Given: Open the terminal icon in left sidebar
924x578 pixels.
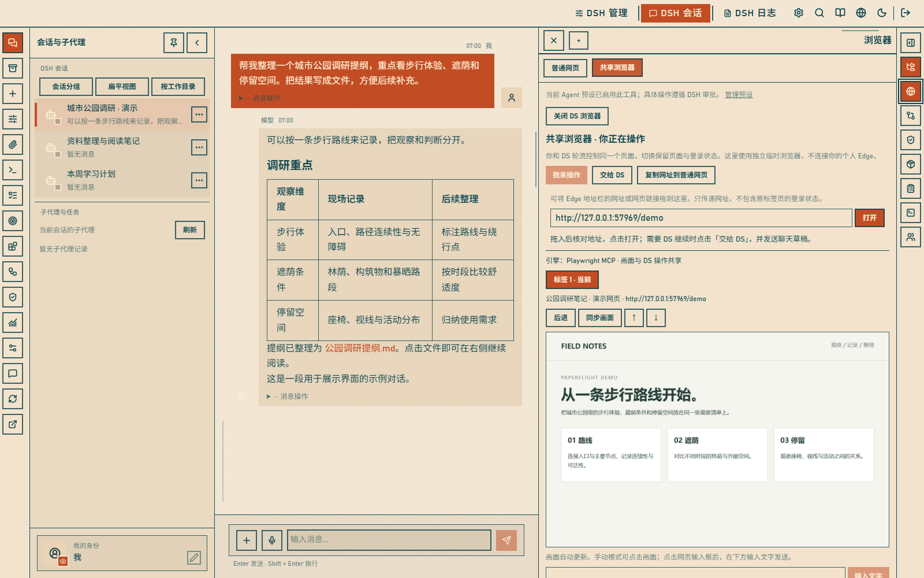Looking at the screenshot, I should [13, 170].
